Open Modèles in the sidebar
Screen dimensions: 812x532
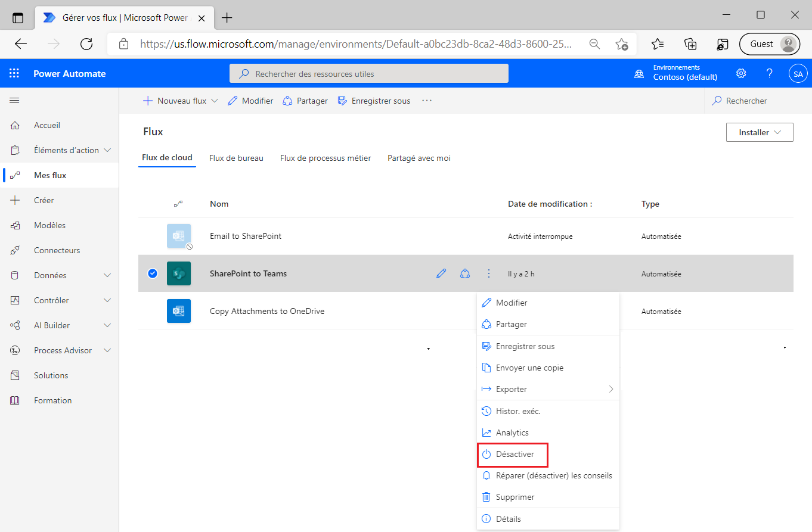[49, 225]
